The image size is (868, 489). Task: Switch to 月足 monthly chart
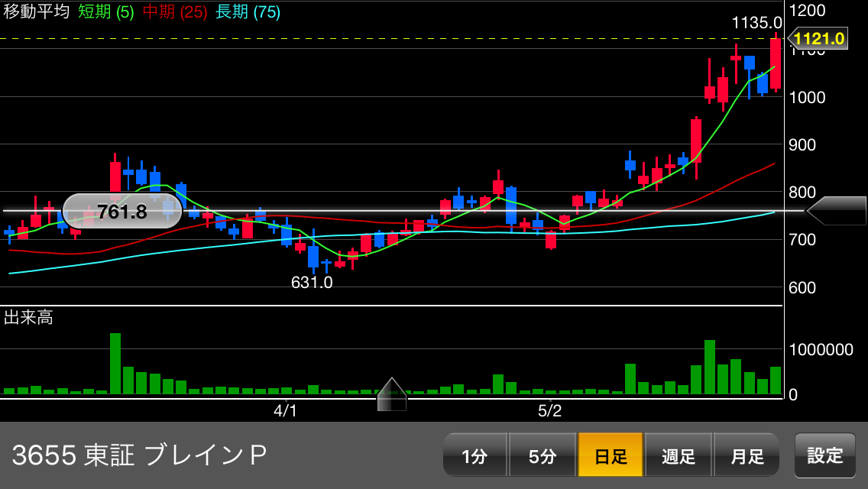tap(747, 455)
